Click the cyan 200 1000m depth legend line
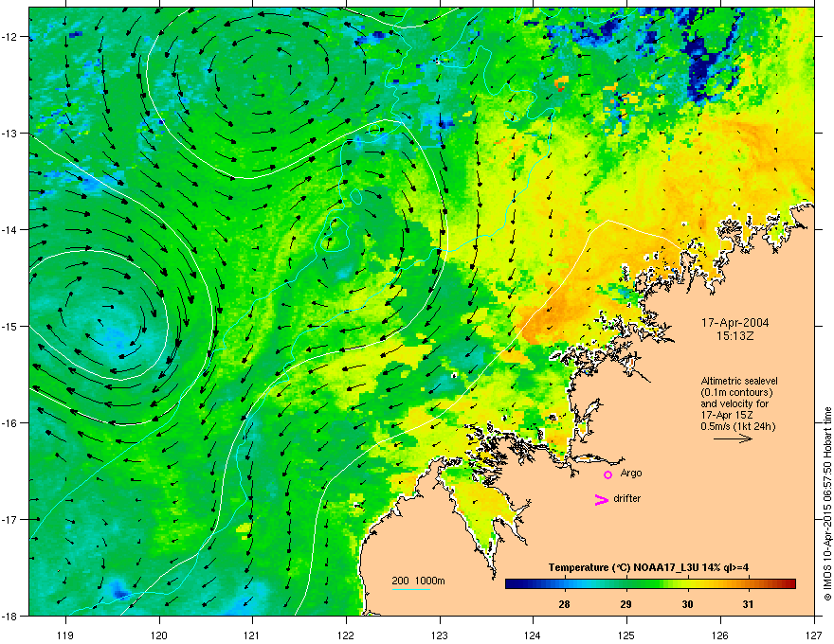 (411, 589)
